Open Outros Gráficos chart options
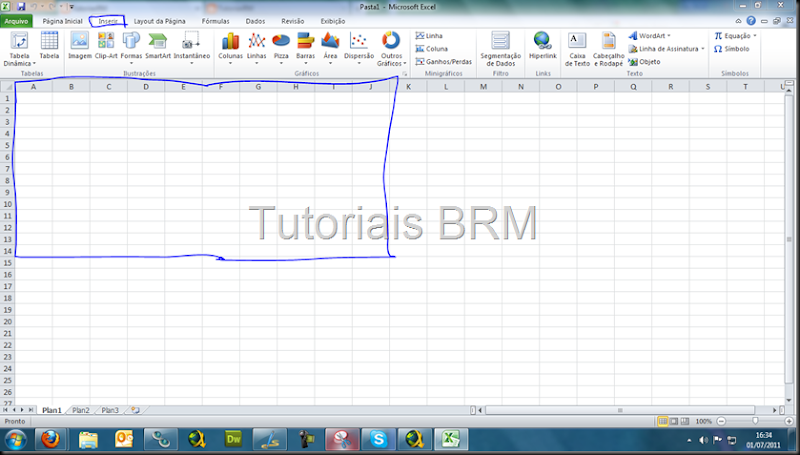Screen dimensions: 800x455 391,49
